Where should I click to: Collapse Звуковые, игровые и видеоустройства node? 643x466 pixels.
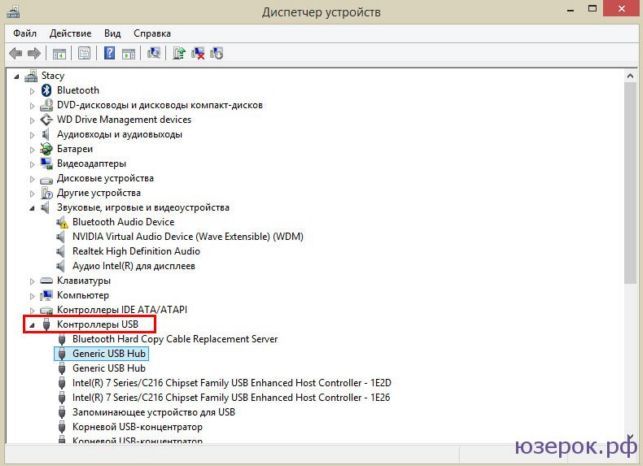click(x=32, y=208)
